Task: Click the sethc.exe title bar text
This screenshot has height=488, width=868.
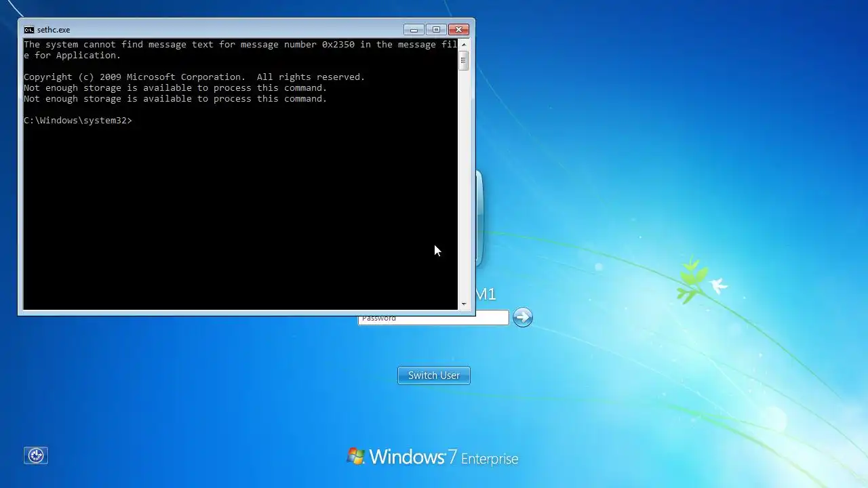Action: 54,30
